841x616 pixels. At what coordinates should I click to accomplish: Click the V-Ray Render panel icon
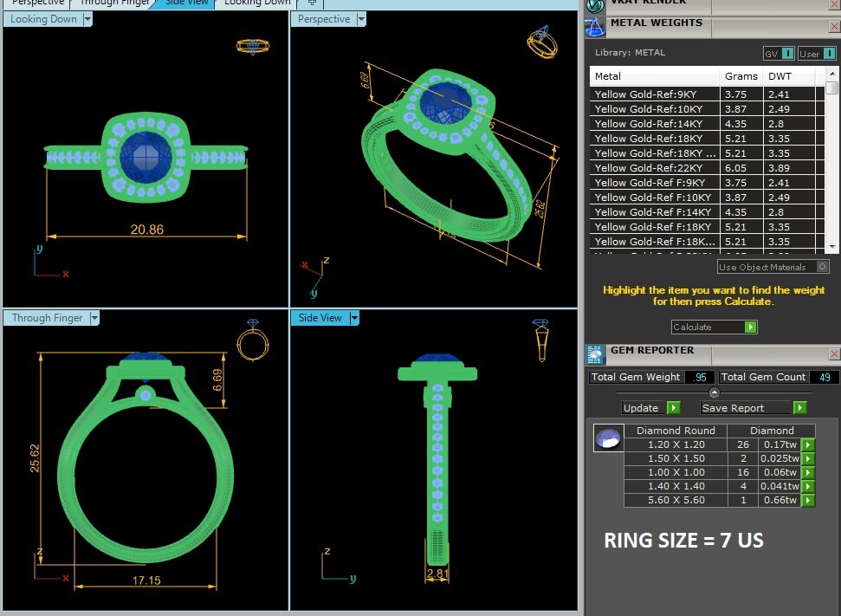(595, 4)
